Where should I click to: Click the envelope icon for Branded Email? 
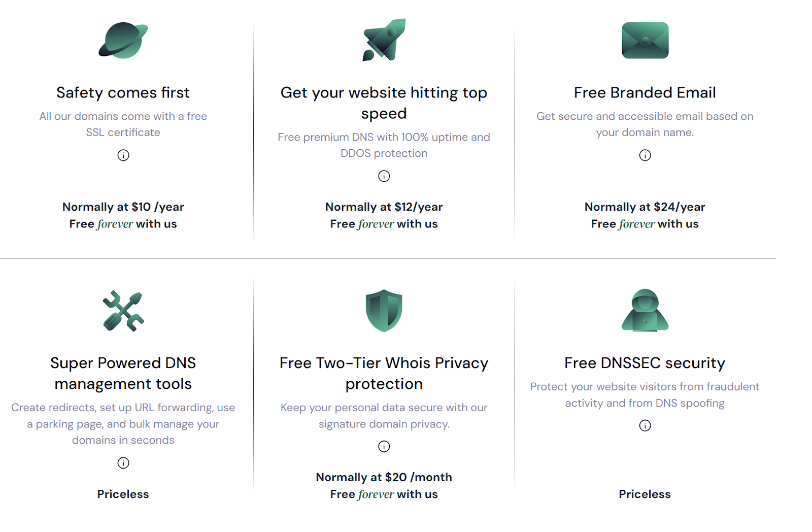coord(645,40)
